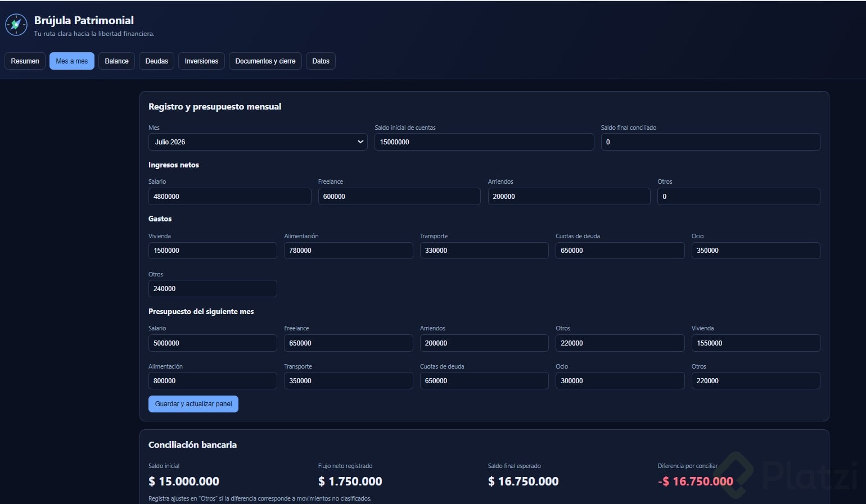Click the Brújula Patrimonial title text

coord(84,20)
